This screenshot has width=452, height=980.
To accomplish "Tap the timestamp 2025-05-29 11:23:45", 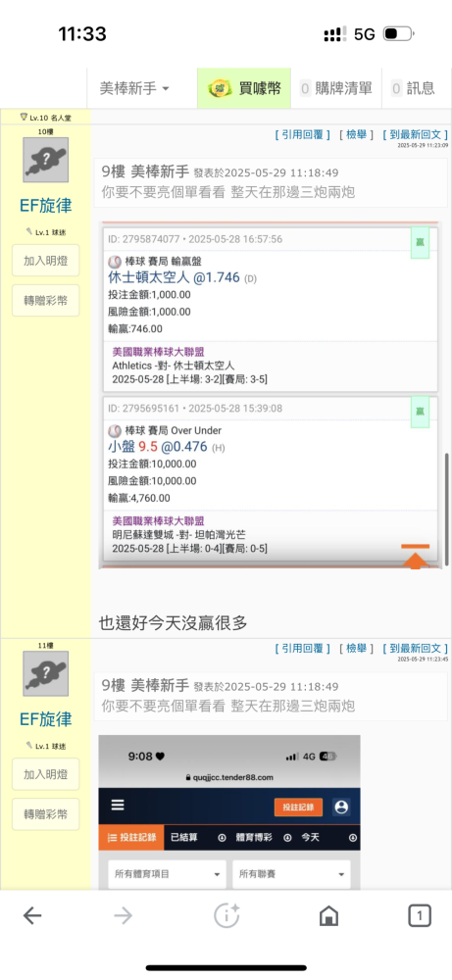I will pos(424,659).
